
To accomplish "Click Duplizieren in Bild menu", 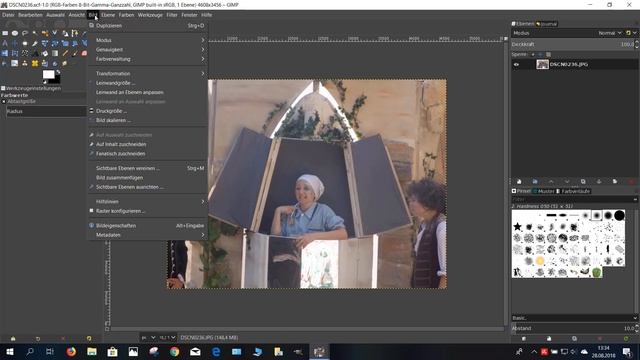I will click(x=148, y=25).
